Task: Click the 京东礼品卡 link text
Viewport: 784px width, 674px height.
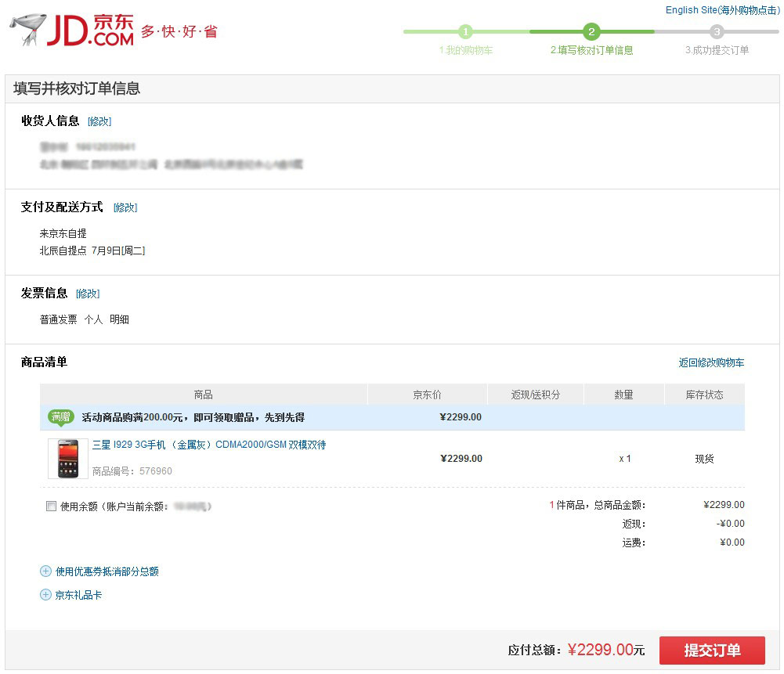Action: [78, 595]
